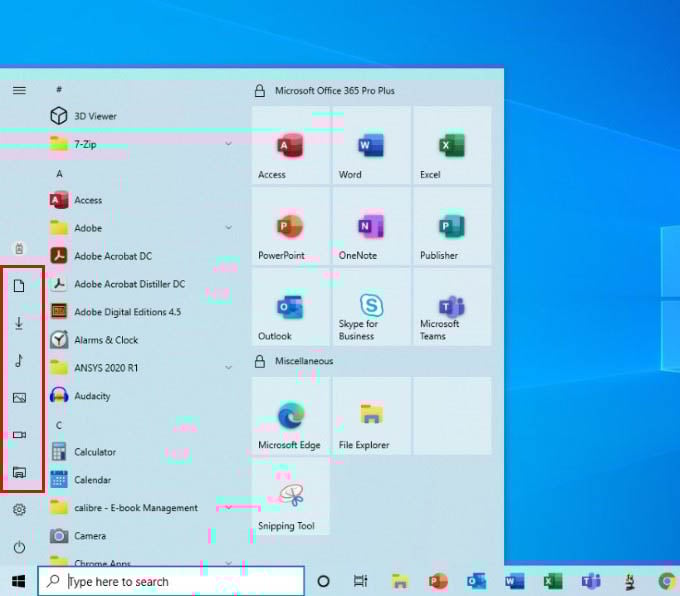
Task: Click the Excel tile
Action: pyautogui.click(x=452, y=145)
